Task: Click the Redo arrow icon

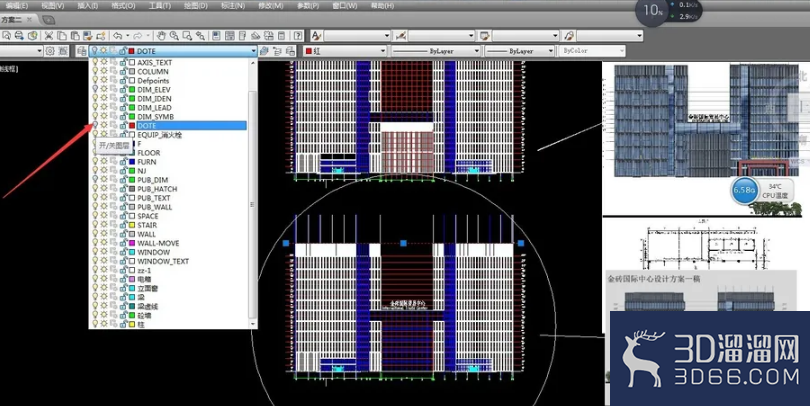Action: (x=137, y=36)
